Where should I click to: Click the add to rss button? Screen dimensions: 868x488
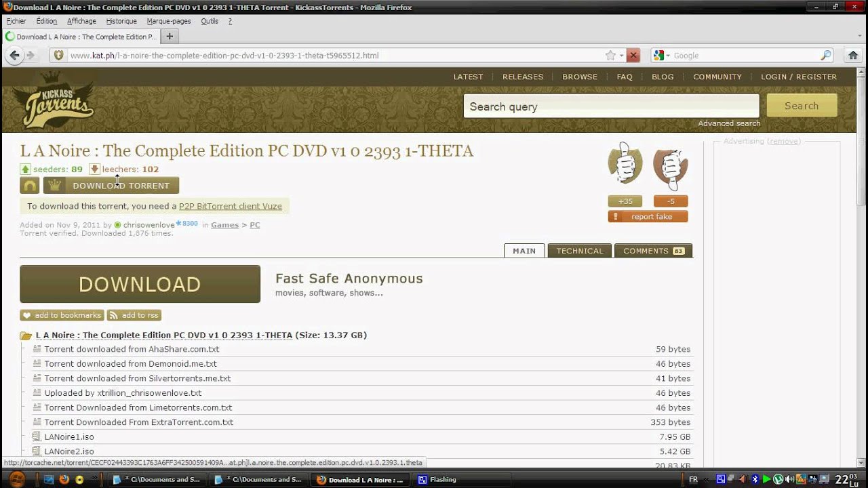point(134,315)
